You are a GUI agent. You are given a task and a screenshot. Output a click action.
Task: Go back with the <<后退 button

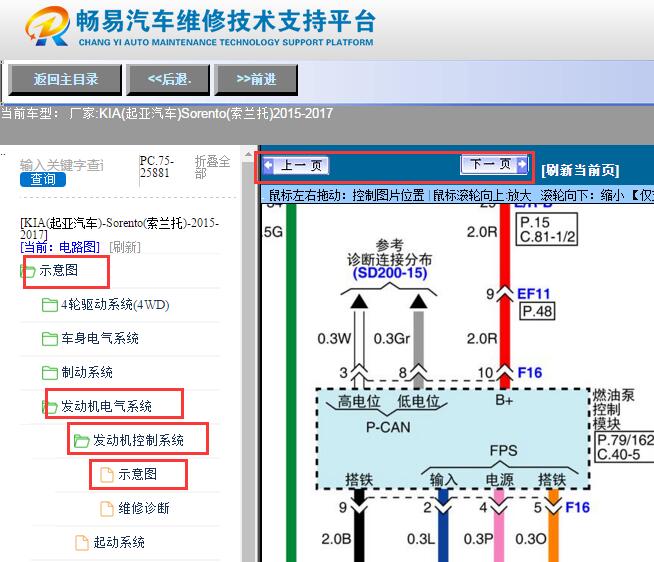(168, 79)
